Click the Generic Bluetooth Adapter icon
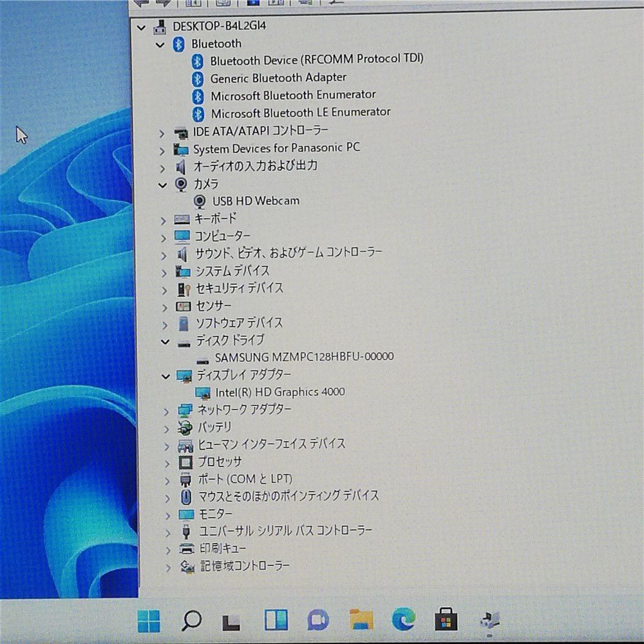The width and height of the screenshot is (644, 644). coord(198,79)
